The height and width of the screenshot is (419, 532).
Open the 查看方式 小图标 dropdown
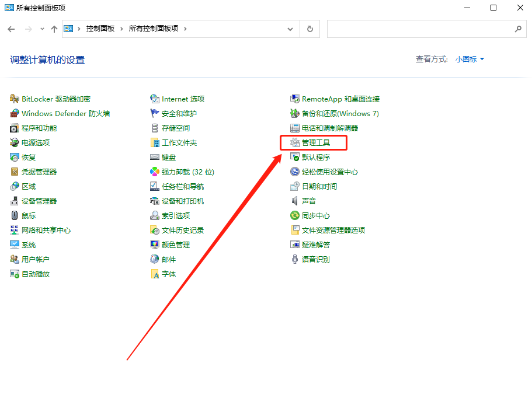[x=470, y=58]
